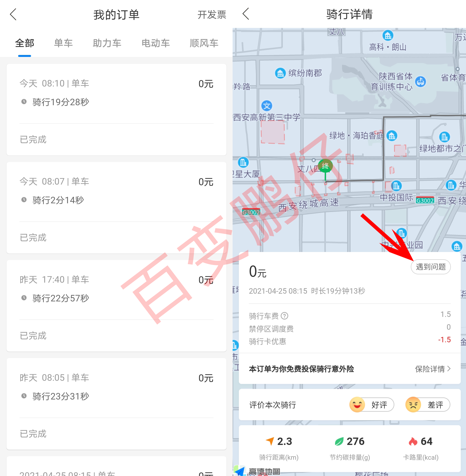Tap the 遇到问题 button
Image resolution: width=466 pixels, height=476 pixels.
pyautogui.click(x=431, y=267)
